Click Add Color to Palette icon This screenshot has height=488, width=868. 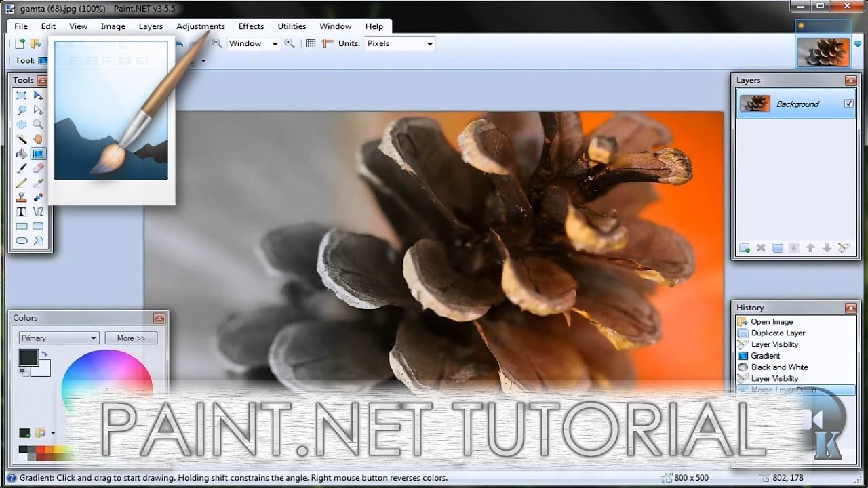[x=24, y=432]
